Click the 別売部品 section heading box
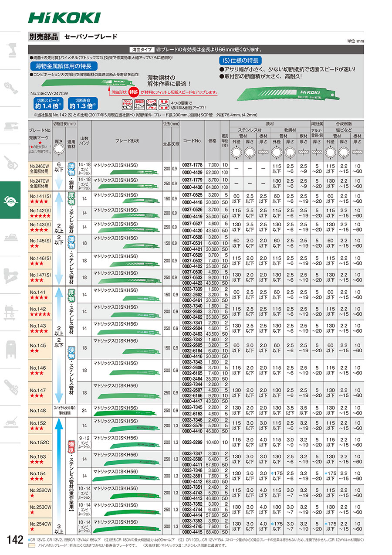The width and height of the screenshot is (392, 555). 44,37
